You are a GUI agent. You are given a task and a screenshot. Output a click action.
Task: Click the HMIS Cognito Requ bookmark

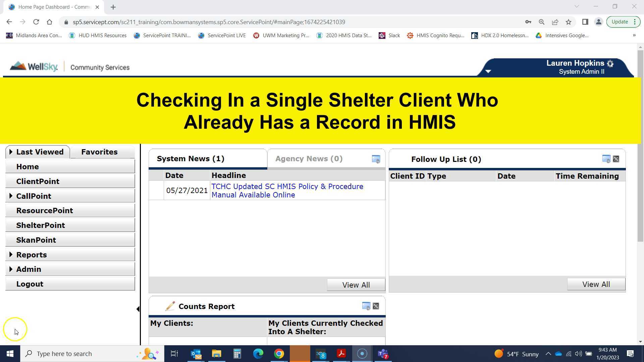point(435,35)
